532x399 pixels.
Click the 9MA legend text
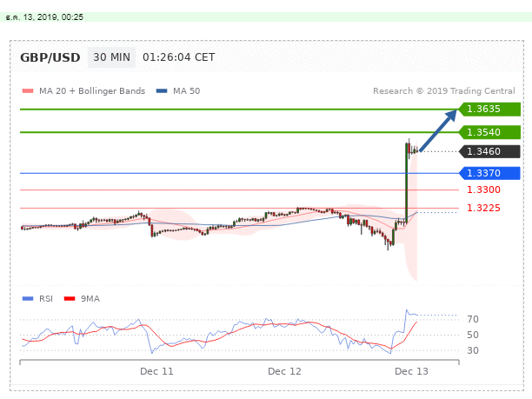tap(90, 298)
